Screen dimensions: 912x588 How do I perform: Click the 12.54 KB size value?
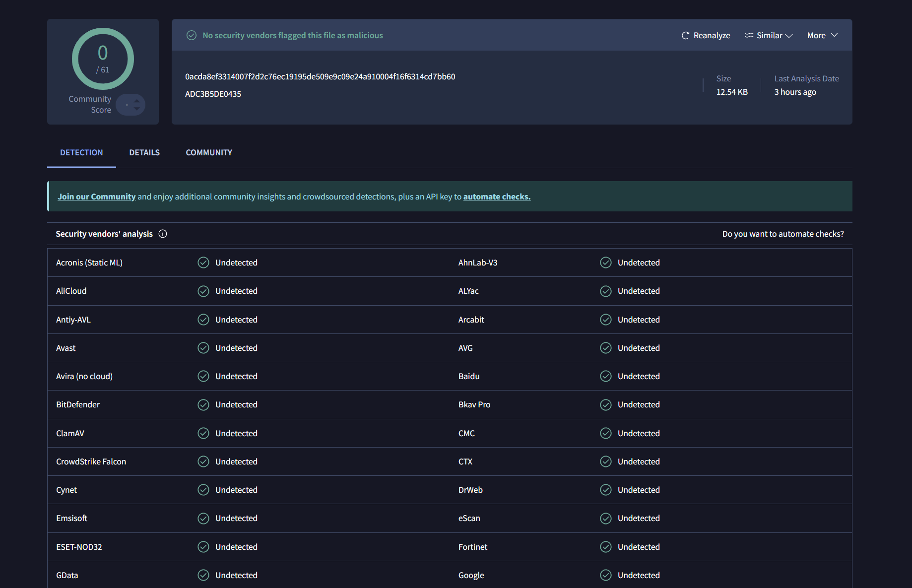[732, 92]
